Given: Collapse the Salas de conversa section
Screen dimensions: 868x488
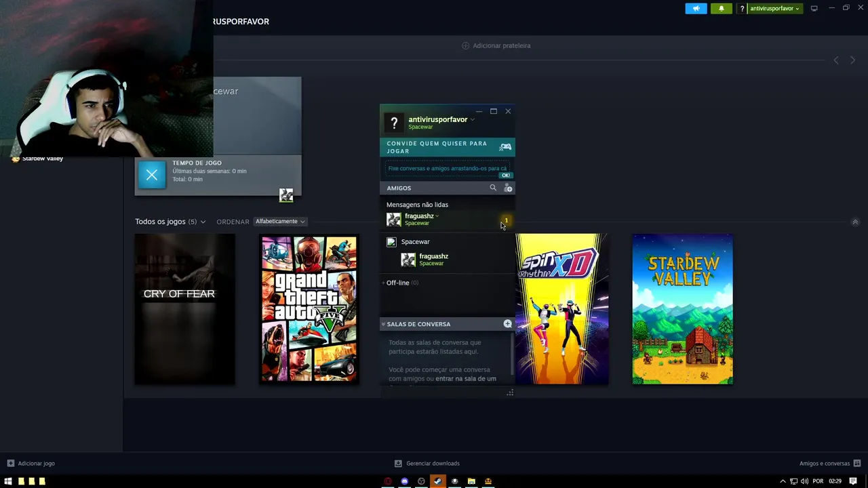Looking at the screenshot, I should coord(383,324).
